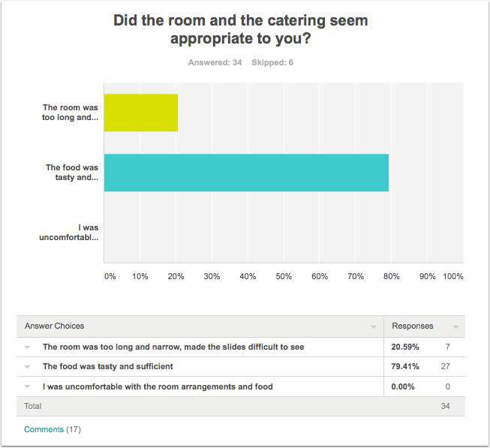
Task: Click the chart title about room and catering
Action: coord(241,29)
